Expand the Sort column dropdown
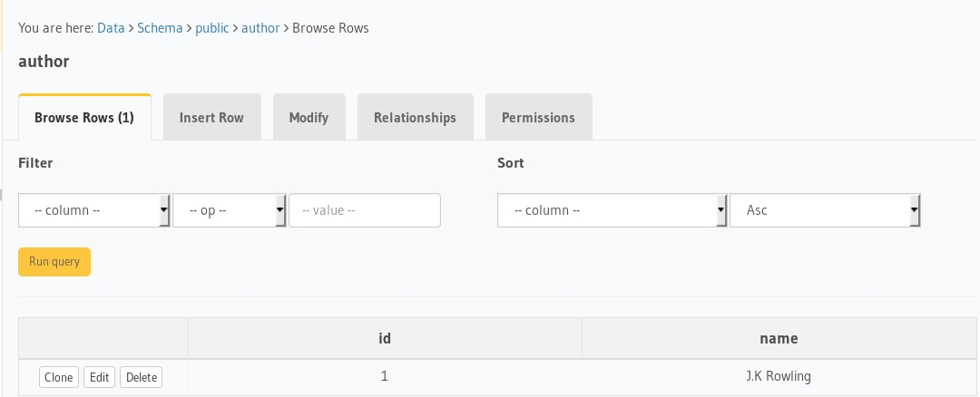Screen dimensions: 980x397 coord(612,210)
